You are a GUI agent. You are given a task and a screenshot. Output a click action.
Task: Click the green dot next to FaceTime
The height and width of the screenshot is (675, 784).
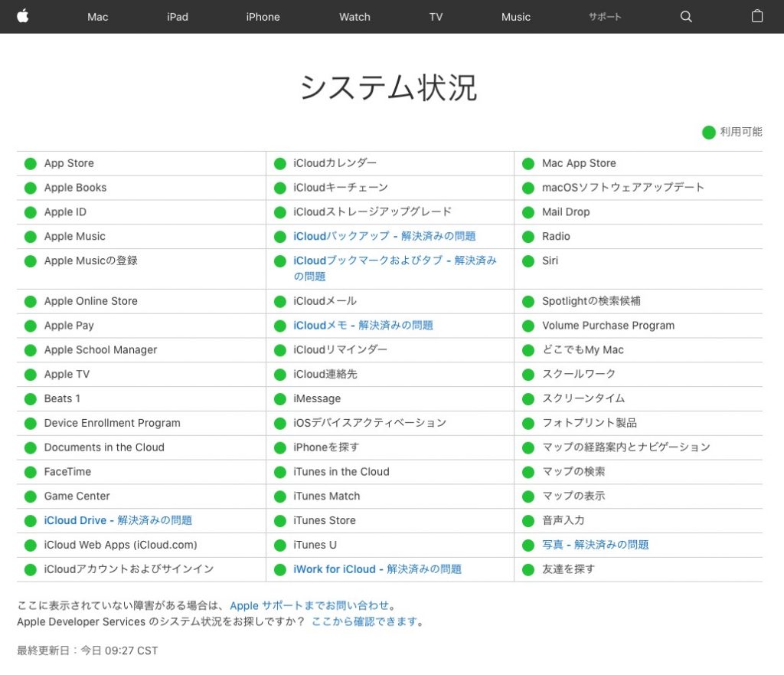[31, 472]
